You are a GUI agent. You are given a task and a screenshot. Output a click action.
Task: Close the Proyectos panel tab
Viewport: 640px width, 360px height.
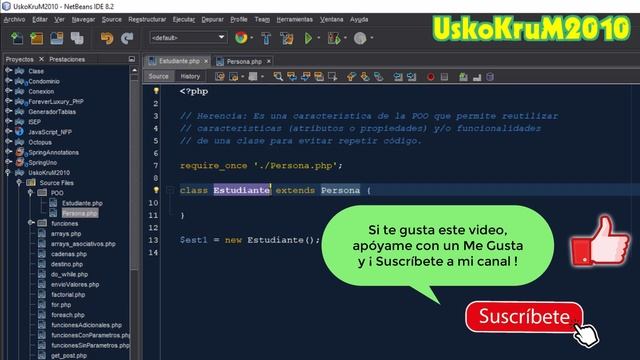[x=41, y=59]
